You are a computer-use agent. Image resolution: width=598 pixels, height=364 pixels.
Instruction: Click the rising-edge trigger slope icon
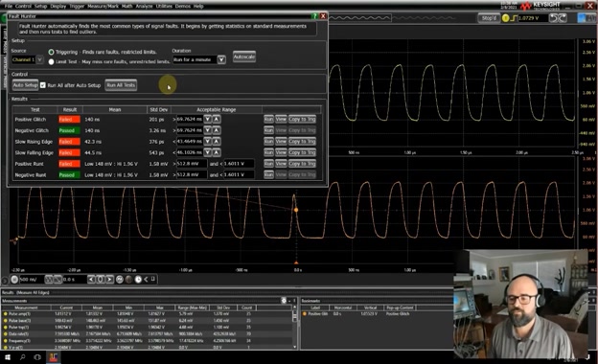pyautogui.click(x=514, y=18)
